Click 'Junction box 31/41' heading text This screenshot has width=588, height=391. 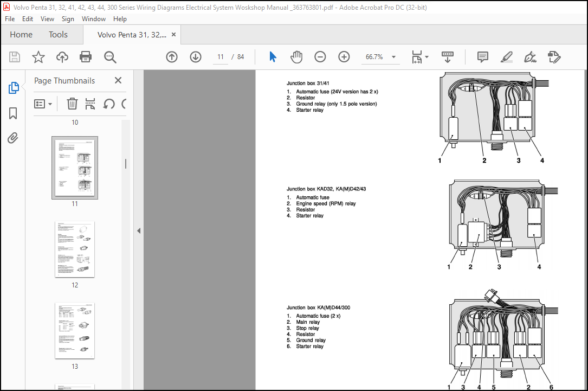pos(308,84)
